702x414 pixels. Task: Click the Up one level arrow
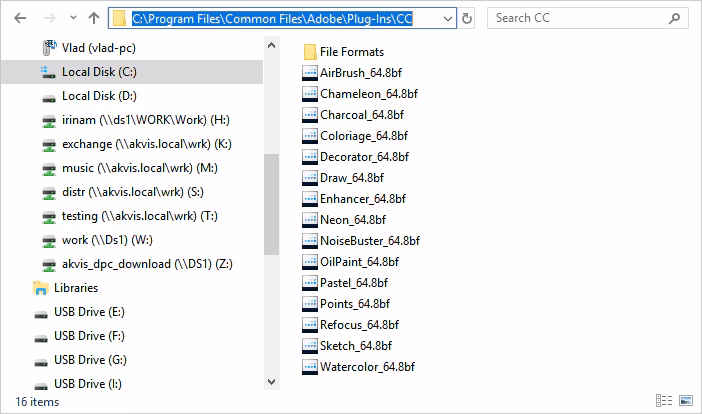click(x=93, y=18)
